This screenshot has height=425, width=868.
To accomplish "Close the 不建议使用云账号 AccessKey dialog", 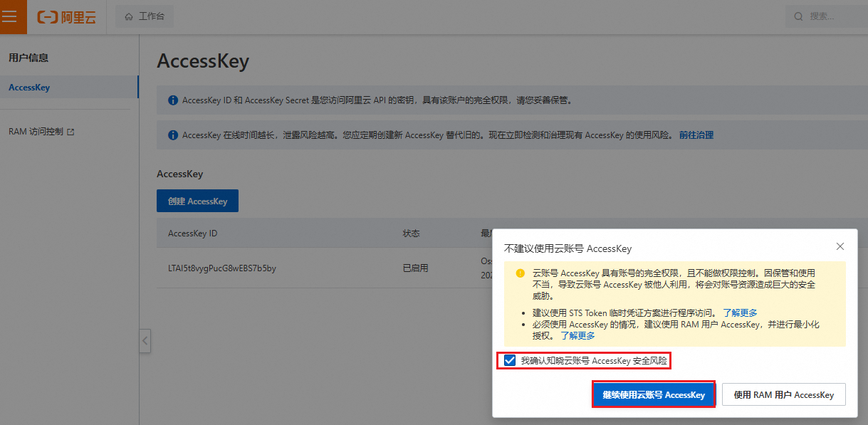I will [840, 246].
